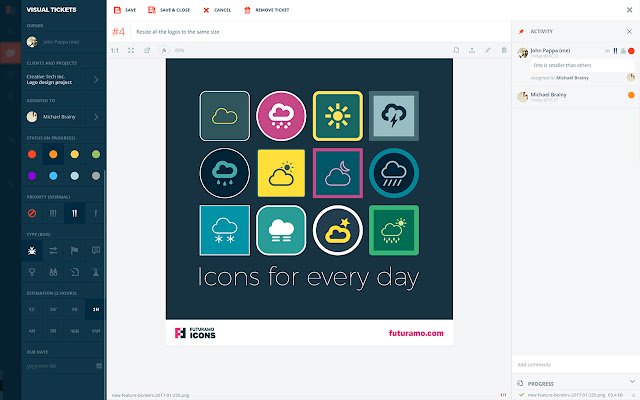The image size is (640, 400).
Task: Click the circular zoom magnifier icon
Action: coord(164,51)
